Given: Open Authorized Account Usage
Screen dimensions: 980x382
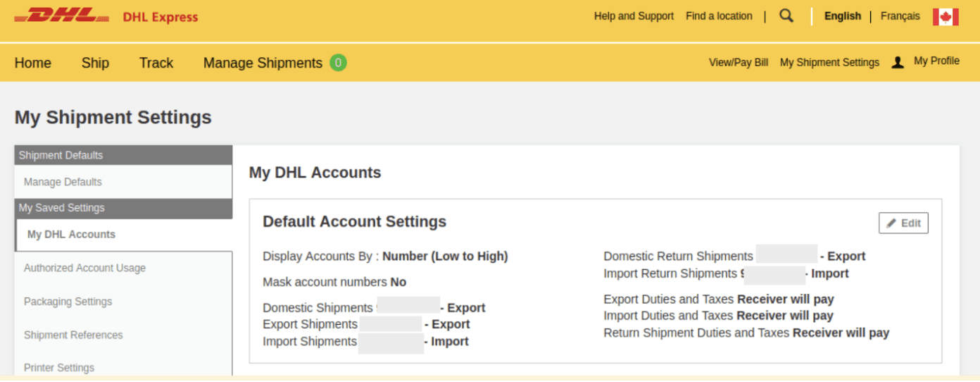Looking at the screenshot, I should [123, 268].
